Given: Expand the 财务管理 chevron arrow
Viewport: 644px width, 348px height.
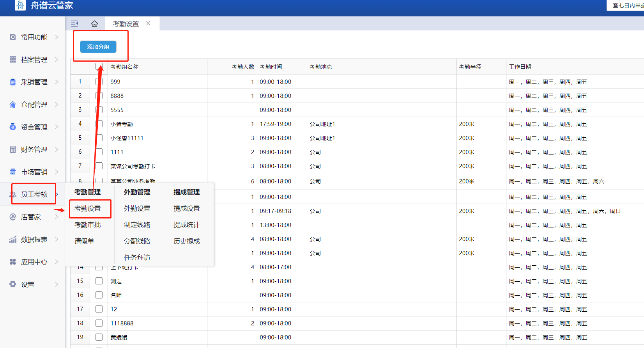Looking at the screenshot, I should coord(57,149).
